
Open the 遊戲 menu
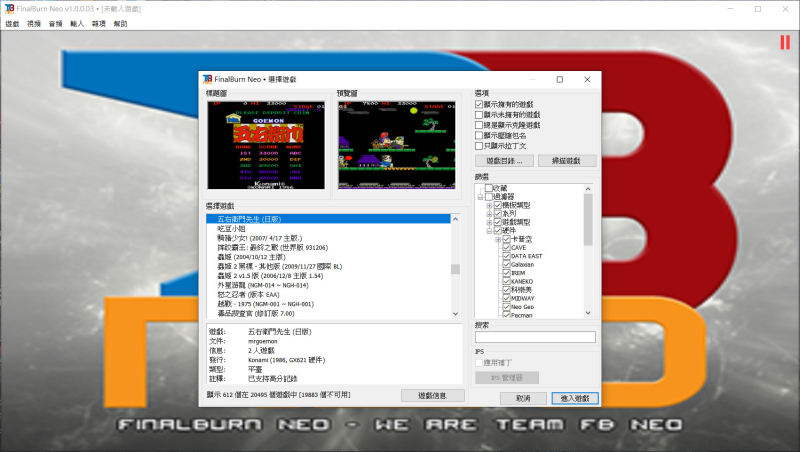(12, 23)
